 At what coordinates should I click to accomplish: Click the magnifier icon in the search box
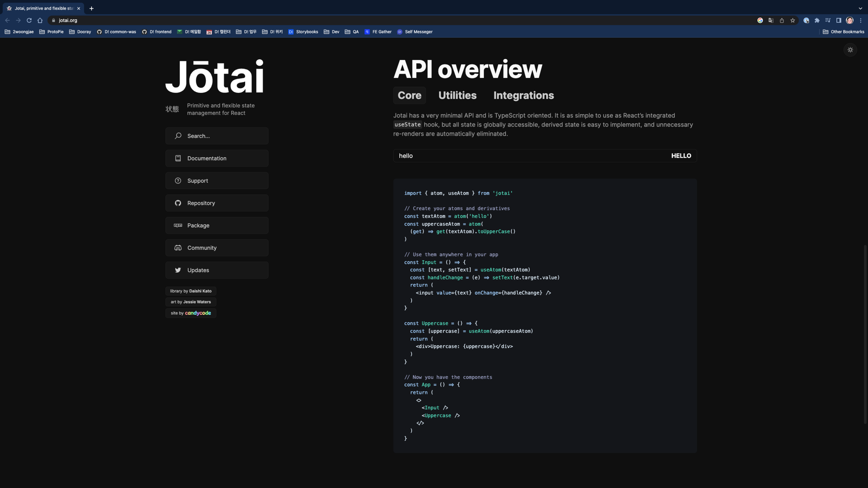point(178,136)
